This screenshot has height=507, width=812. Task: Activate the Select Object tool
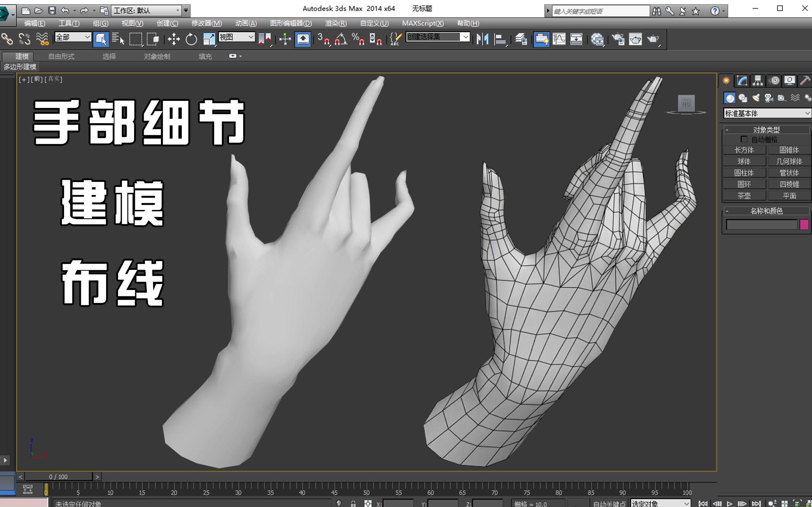(x=101, y=39)
